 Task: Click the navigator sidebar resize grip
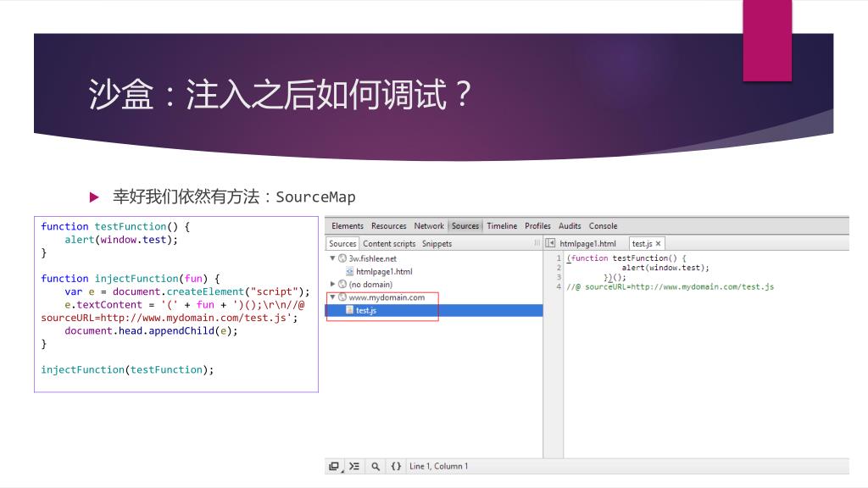537,243
